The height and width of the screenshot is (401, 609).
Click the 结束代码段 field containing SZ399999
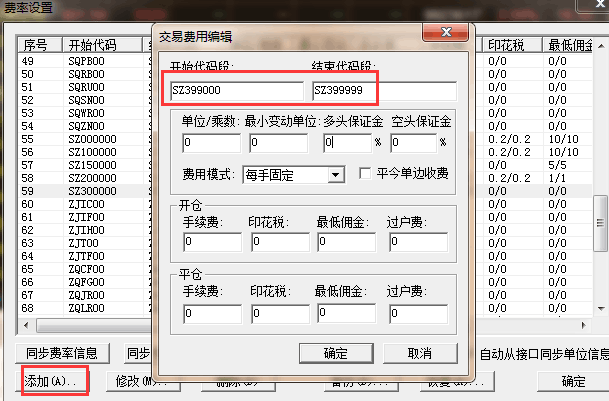[x=383, y=91]
